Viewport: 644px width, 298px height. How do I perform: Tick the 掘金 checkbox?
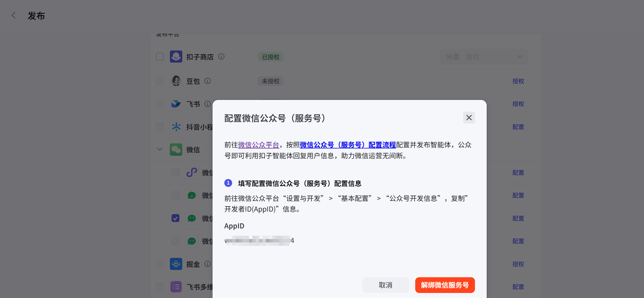pyautogui.click(x=160, y=264)
